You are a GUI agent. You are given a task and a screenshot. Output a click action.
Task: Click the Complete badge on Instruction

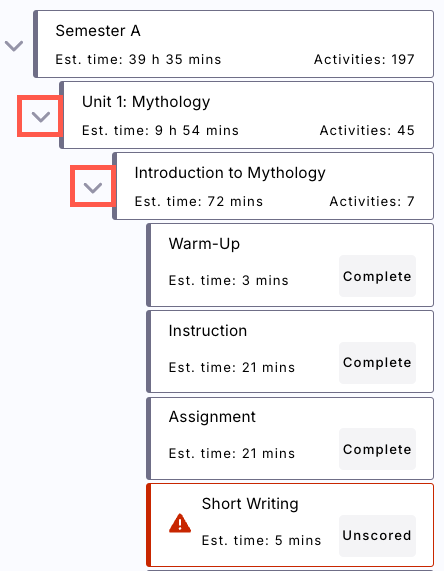pyautogui.click(x=377, y=363)
